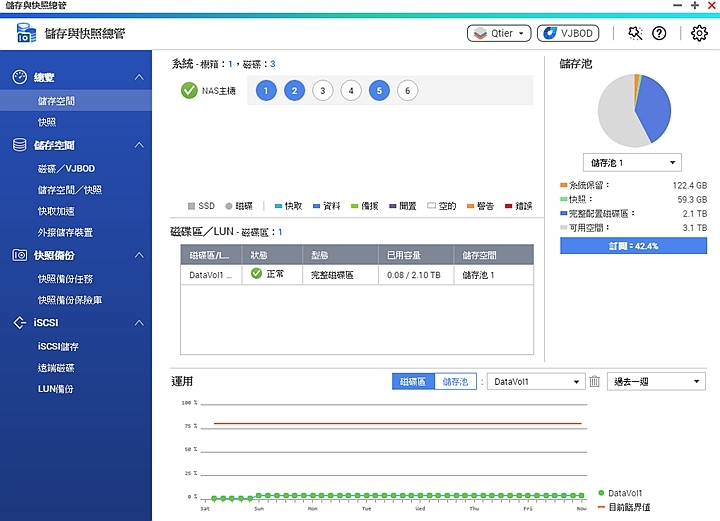Screen dimensions: 720x521
Task: Click the 快照備份 camera icon
Action: [19, 255]
